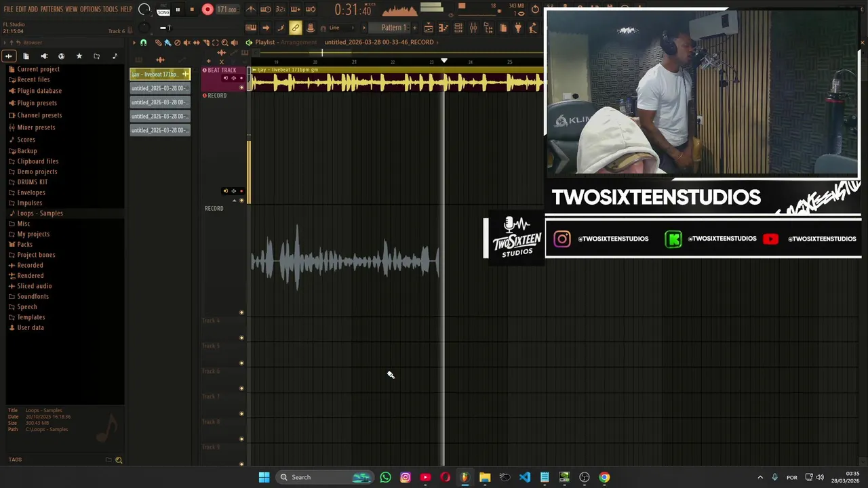Viewport: 868px width, 488px height.
Task: Expand the Recent files folder
Action: pos(33,79)
